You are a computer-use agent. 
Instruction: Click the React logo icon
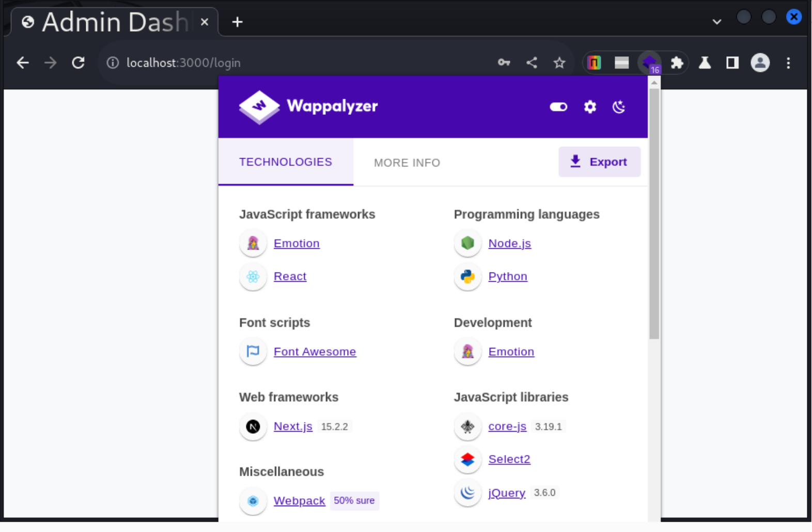pos(253,277)
